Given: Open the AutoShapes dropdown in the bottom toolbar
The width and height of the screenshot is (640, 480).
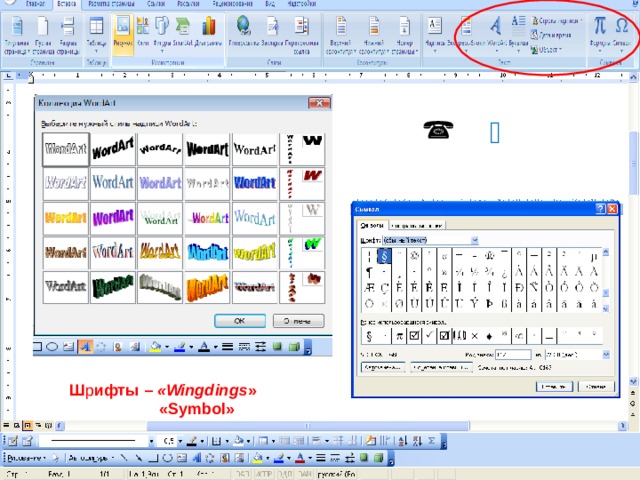Looking at the screenshot, I should 91,458.
